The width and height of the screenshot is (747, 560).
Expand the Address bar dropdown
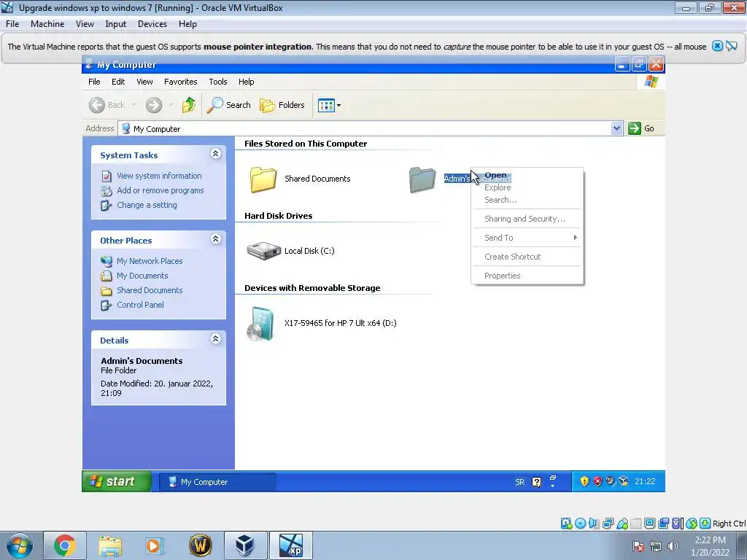(x=616, y=128)
